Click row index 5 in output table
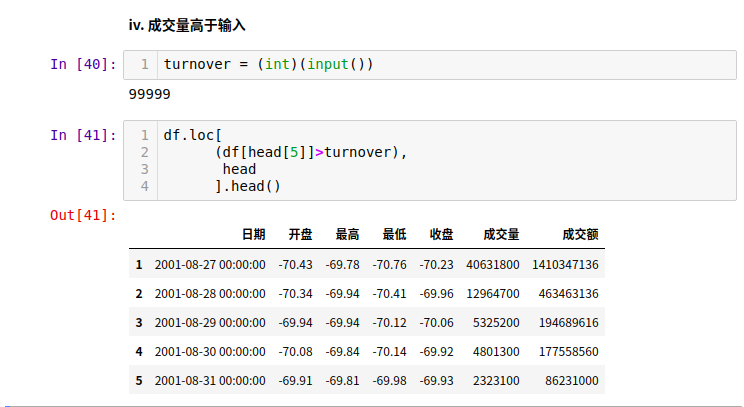The width and height of the screenshot is (744, 407). click(139, 380)
